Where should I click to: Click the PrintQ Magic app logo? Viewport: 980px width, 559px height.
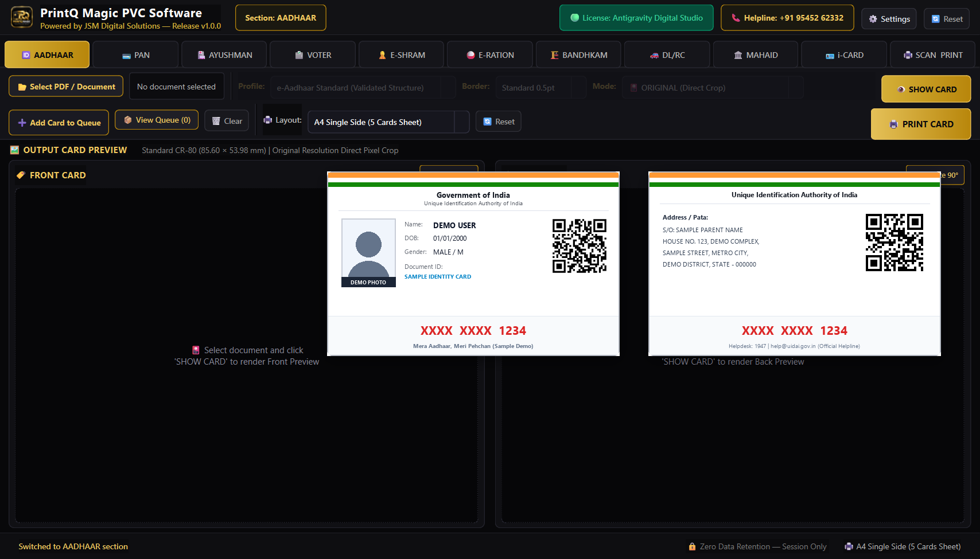(22, 17)
